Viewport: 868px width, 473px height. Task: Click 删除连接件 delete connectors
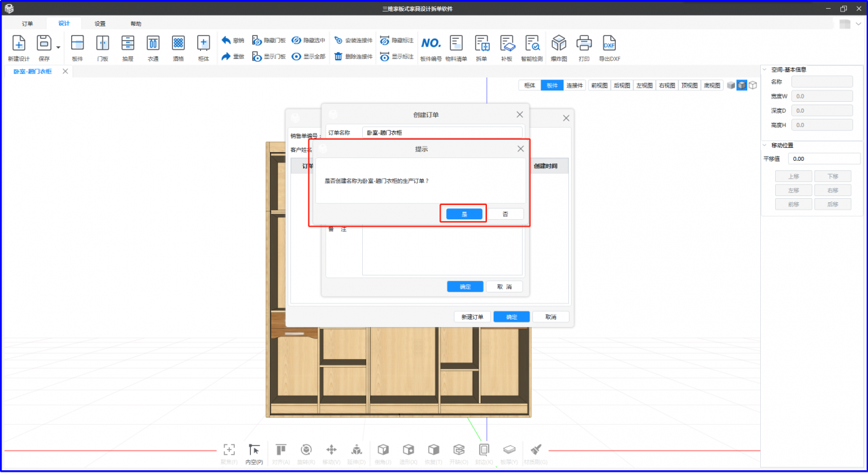coord(353,56)
